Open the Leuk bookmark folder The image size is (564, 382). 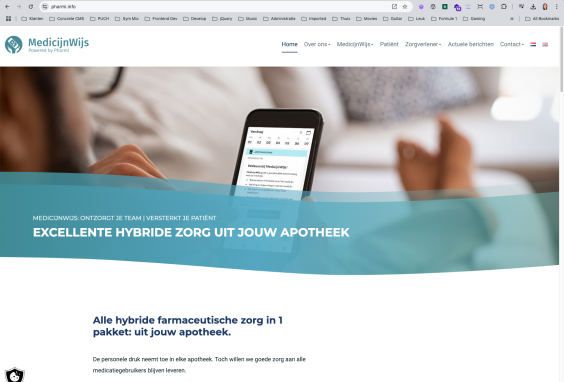coord(417,18)
